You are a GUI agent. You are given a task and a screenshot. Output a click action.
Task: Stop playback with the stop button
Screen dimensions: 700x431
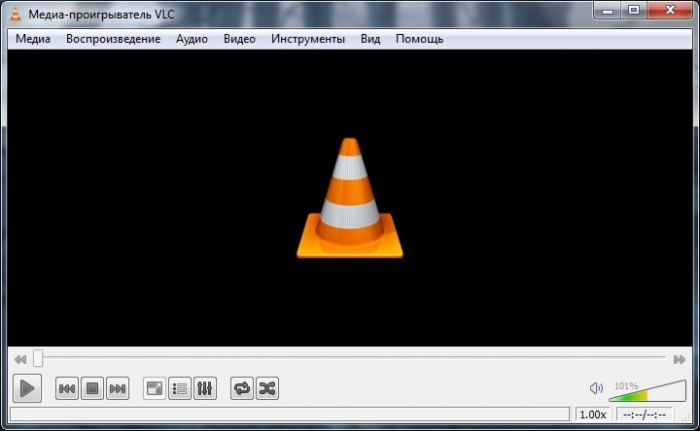[x=92, y=388]
